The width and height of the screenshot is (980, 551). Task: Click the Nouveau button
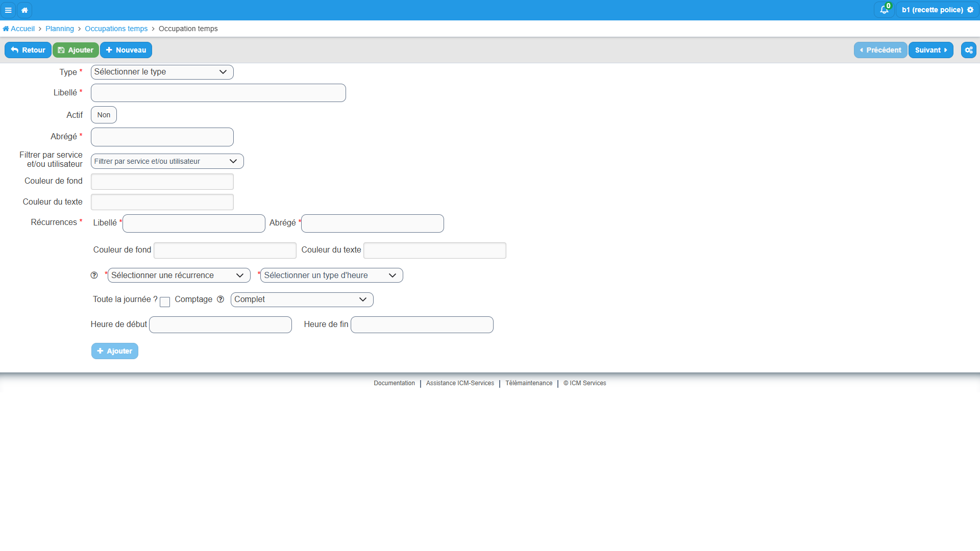(x=126, y=50)
